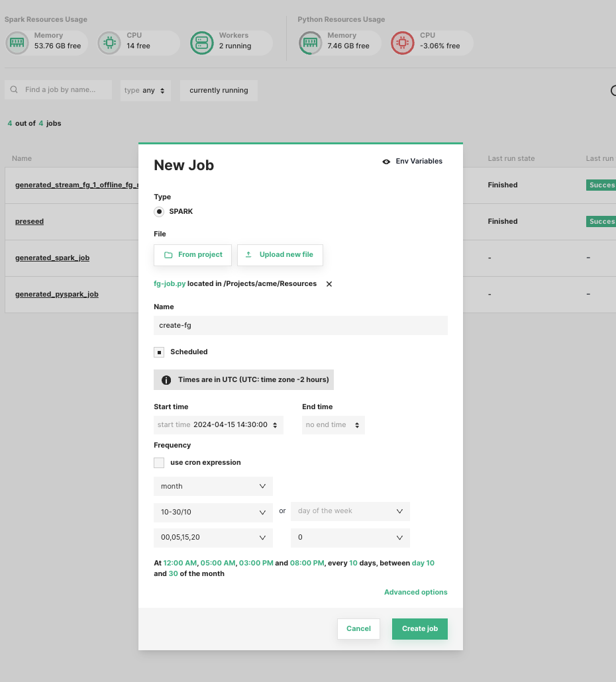
Task: Click the Python Memory resource icon
Action: [309, 43]
